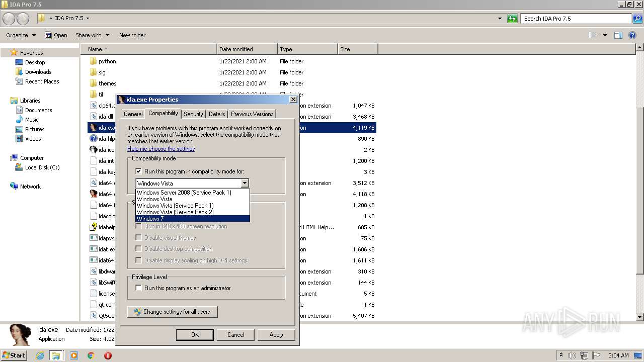Click the Qt5Core file icon

tap(93, 316)
